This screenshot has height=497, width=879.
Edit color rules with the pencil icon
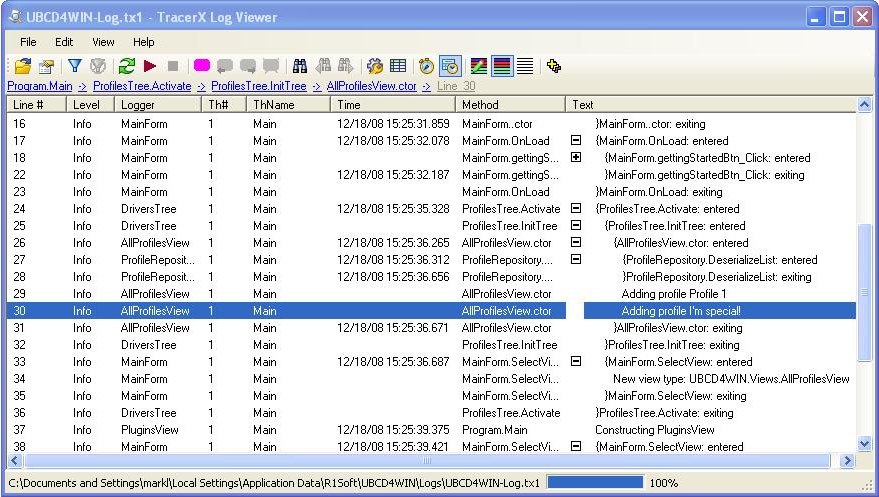pos(478,66)
